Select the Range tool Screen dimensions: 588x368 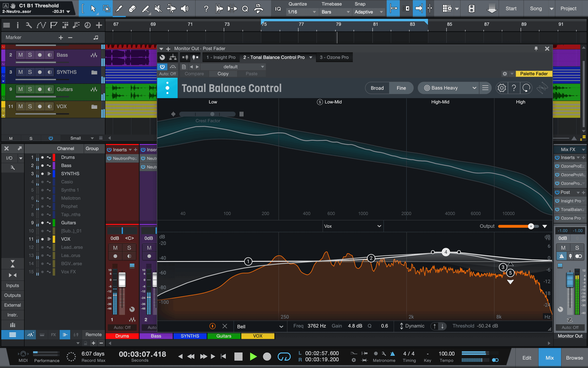pyautogui.click(x=106, y=9)
